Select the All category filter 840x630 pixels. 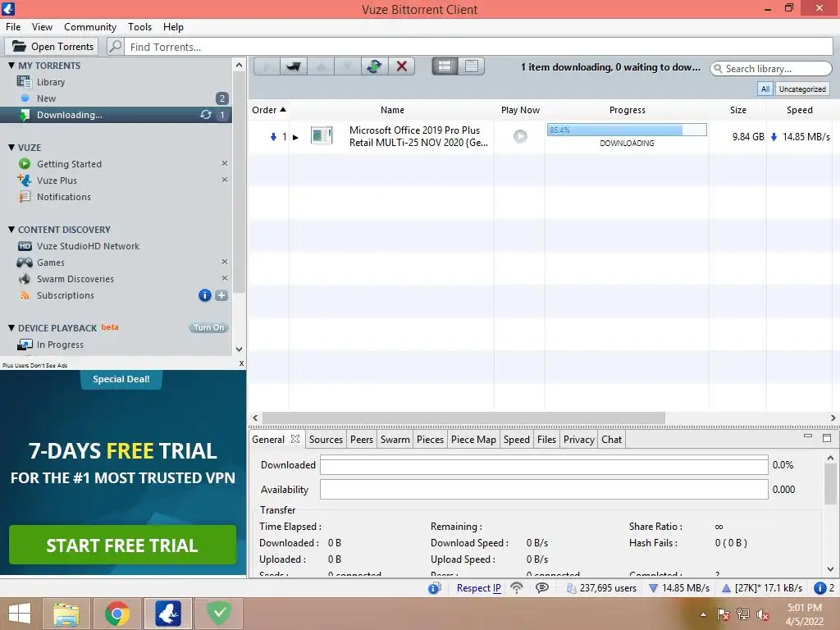[x=765, y=89]
